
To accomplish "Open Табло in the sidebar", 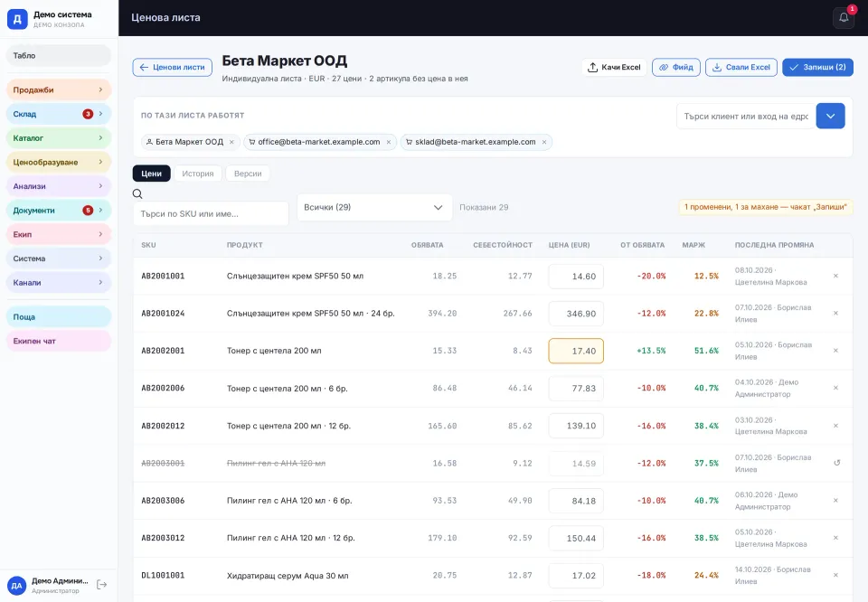I will point(59,55).
